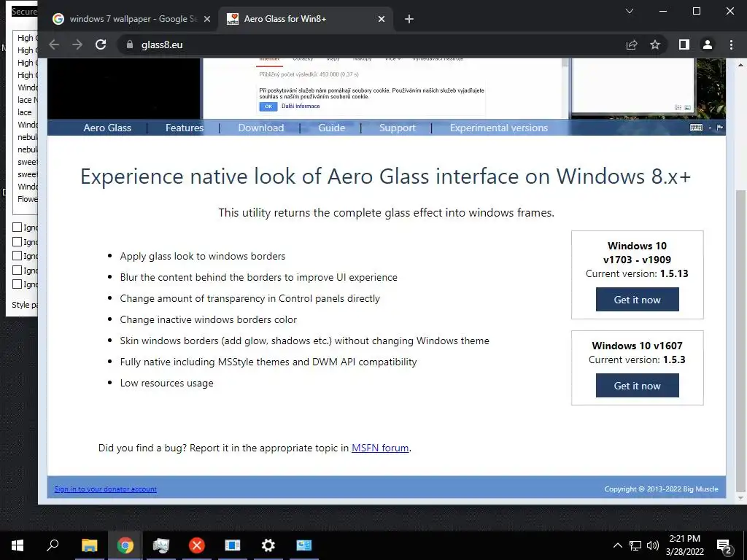Go back using the browser back arrow

coord(54,44)
